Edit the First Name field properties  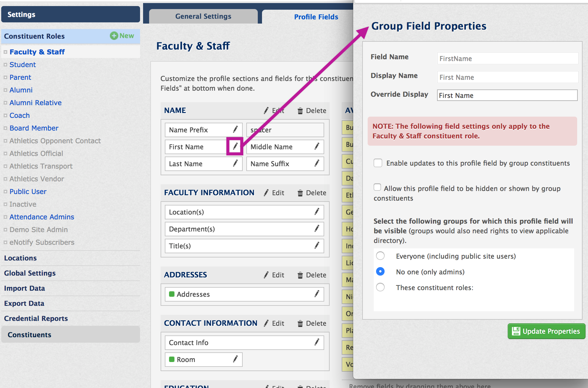[x=235, y=147]
